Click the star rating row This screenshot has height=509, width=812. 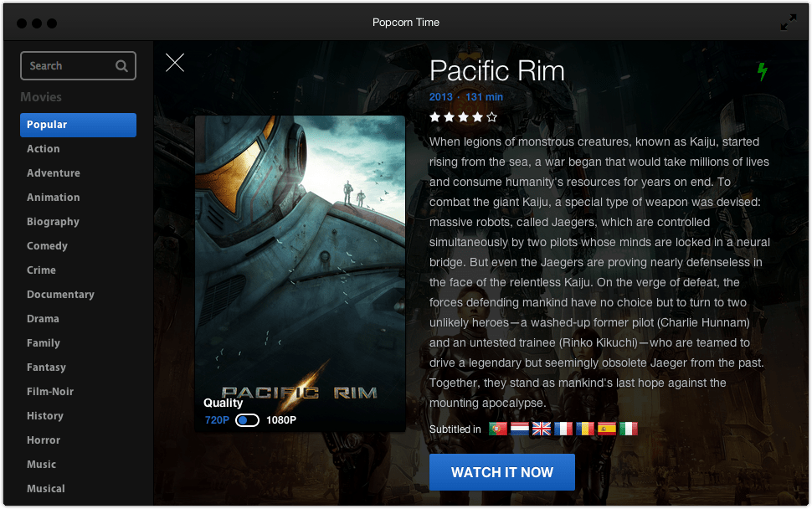464,117
